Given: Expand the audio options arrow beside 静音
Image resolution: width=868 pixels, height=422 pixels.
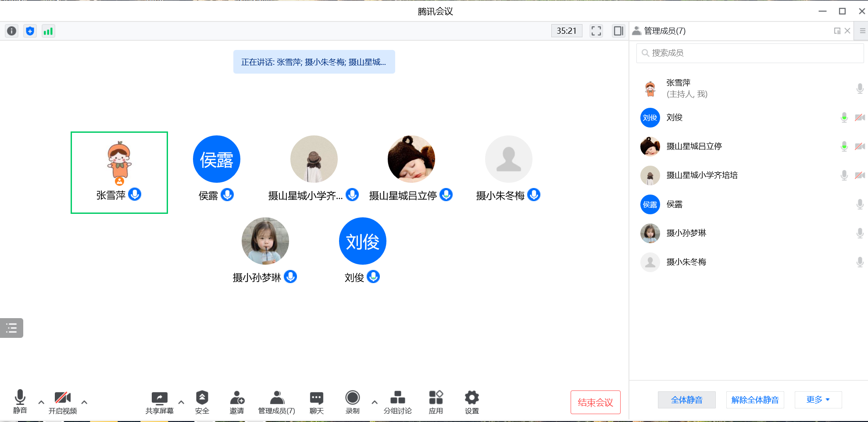Looking at the screenshot, I should (x=41, y=402).
